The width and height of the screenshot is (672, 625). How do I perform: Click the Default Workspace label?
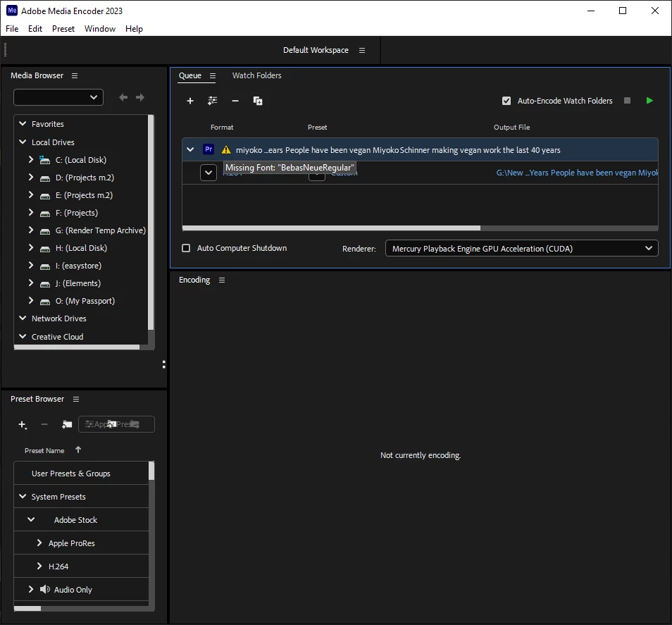point(316,50)
